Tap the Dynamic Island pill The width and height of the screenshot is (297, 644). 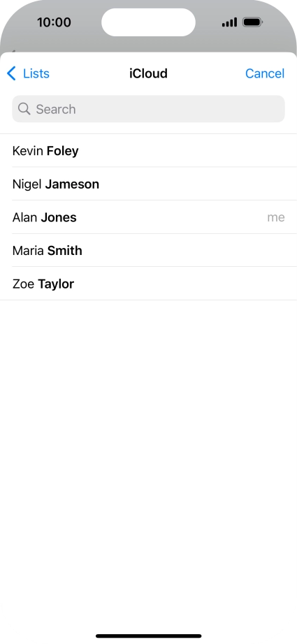coord(148,22)
